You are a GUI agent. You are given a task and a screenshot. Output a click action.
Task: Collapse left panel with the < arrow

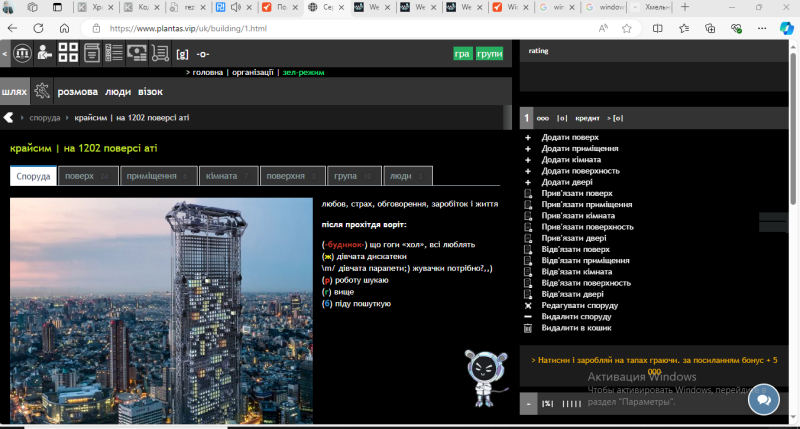click(4, 53)
